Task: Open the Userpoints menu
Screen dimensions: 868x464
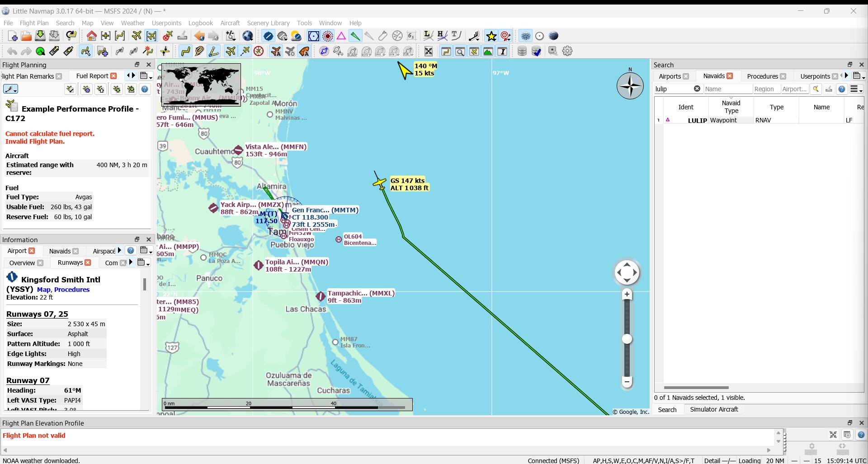Action: coord(166,23)
